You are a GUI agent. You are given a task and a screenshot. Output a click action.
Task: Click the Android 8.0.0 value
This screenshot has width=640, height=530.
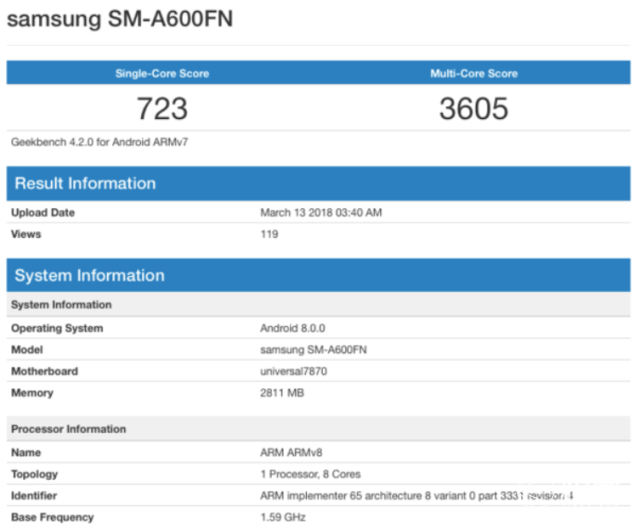(x=293, y=328)
